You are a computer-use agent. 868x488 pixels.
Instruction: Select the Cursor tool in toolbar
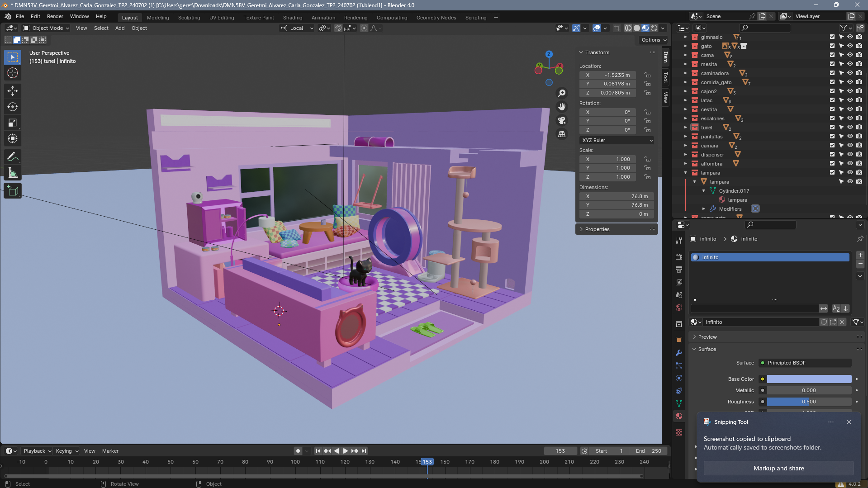pyautogui.click(x=13, y=73)
